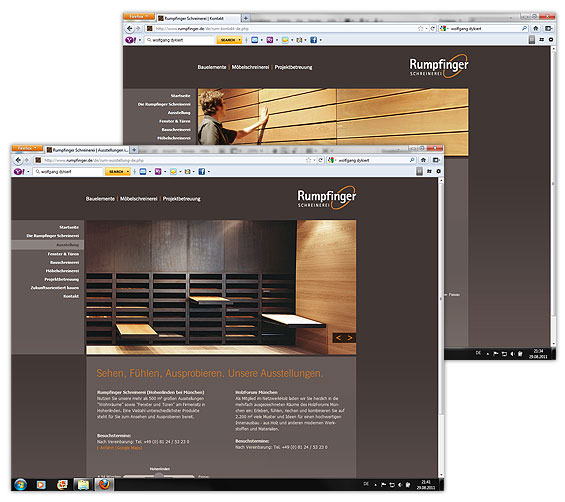Show previous slideshow image with left arrow
Screen dimensions: 565x502
[x=338, y=338]
